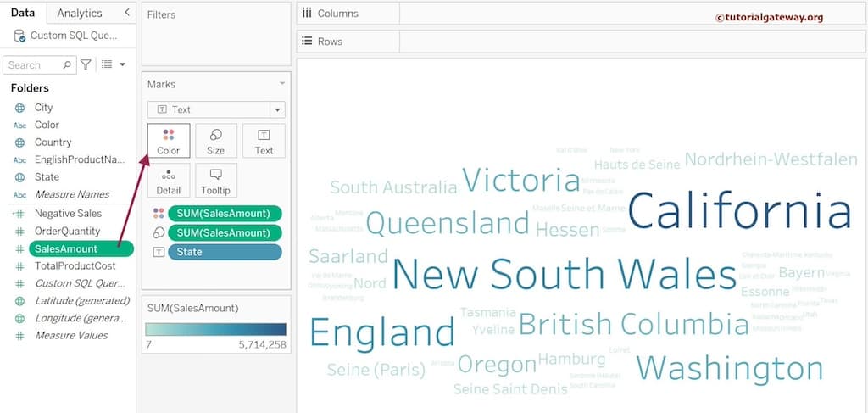Screen dimensions: 868x413
Task: Click the SUM(SalesAmount) color legend gradient
Action: point(216,329)
